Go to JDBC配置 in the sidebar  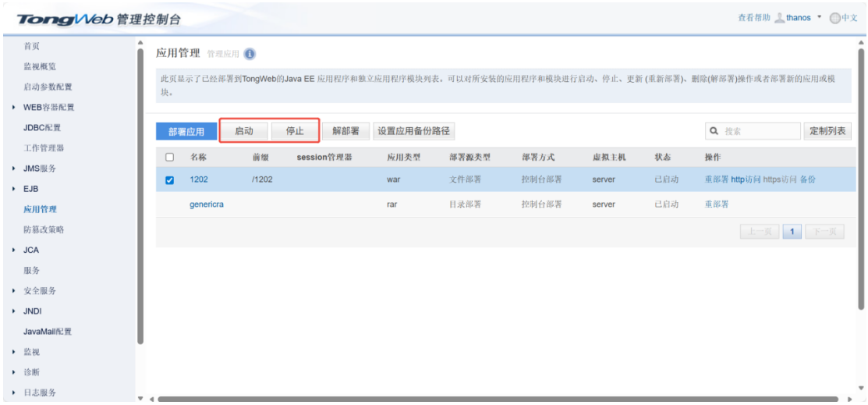[x=42, y=128]
